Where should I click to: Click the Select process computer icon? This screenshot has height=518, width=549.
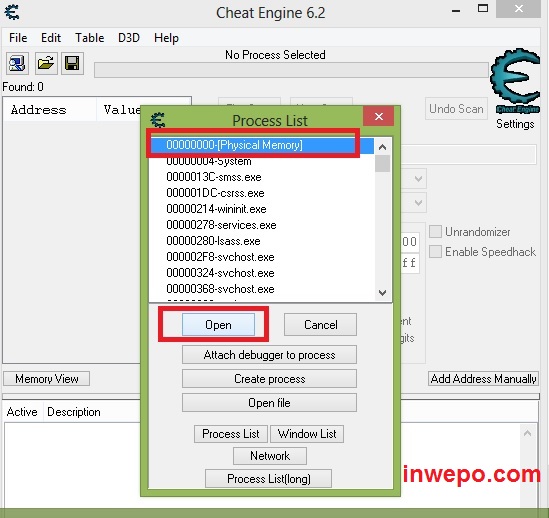[17, 63]
